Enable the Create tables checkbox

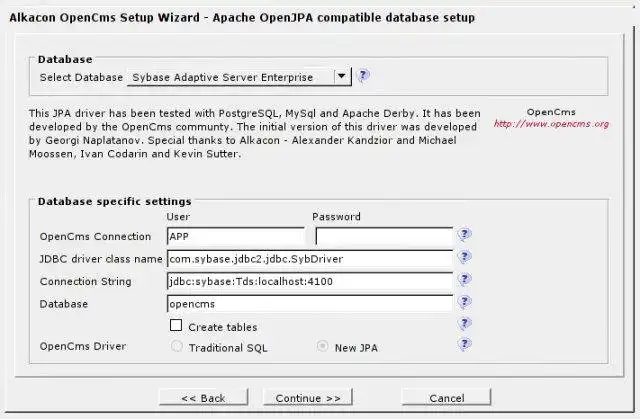coord(176,326)
